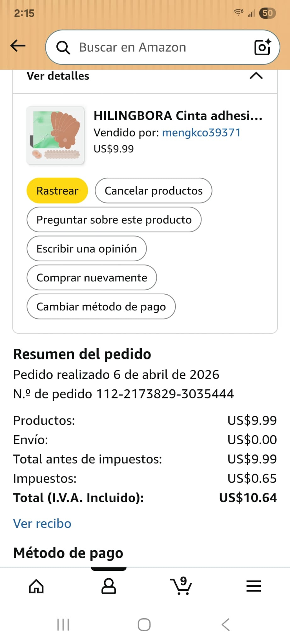Open the Ver recibo link
Screen dimensions: 290x644
click(42, 524)
